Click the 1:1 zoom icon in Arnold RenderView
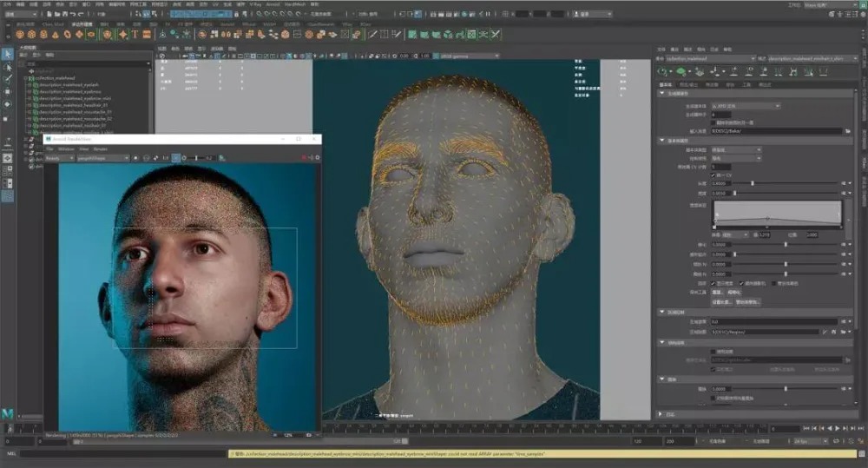 click(166, 158)
